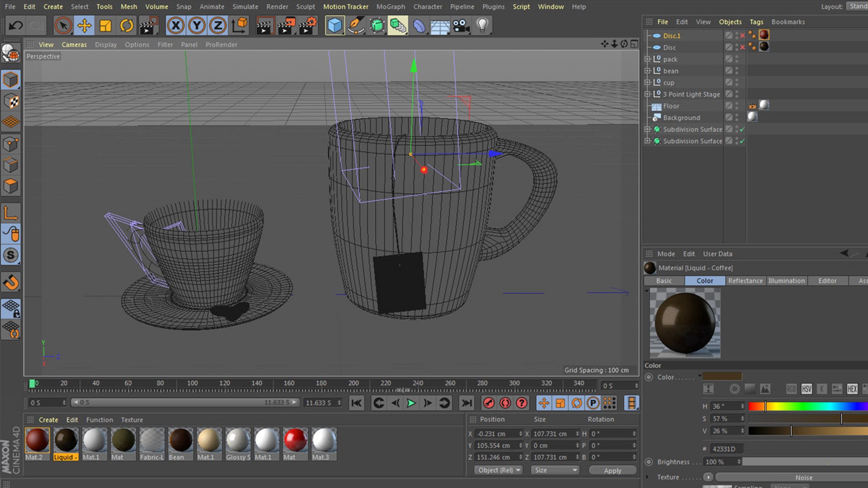Open the Spline Pen tool

click(x=356, y=25)
